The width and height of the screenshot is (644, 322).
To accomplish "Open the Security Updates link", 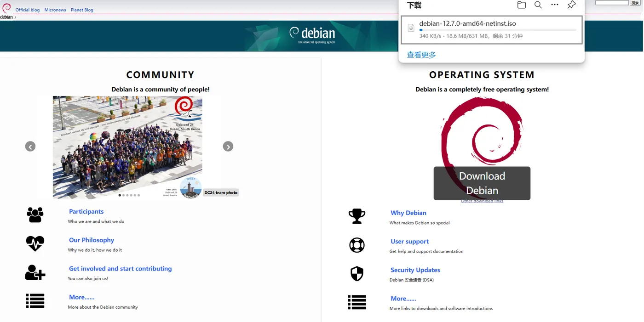I will [415, 270].
